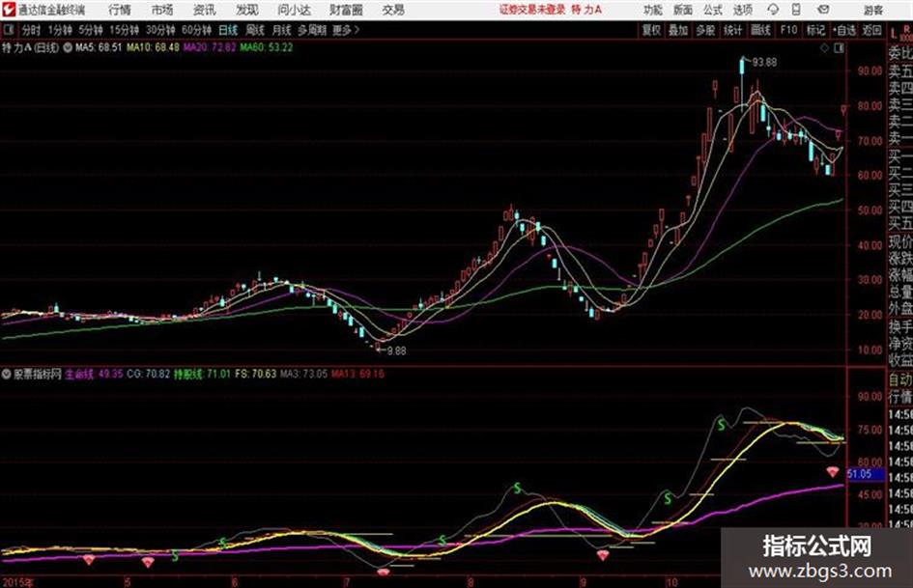Click the 生命线 49.35 indicator label
The width and height of the screenshot is (913, 588).
coord(94,374)
